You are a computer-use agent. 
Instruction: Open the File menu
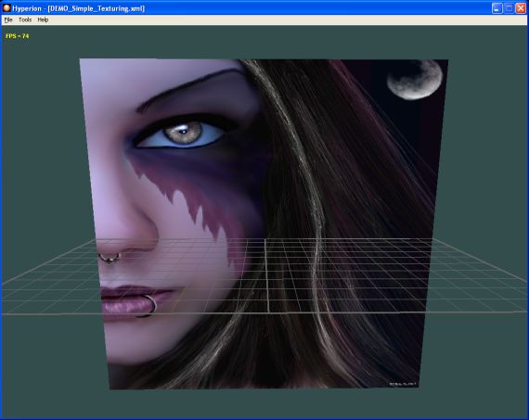click(x=8, y=19)
